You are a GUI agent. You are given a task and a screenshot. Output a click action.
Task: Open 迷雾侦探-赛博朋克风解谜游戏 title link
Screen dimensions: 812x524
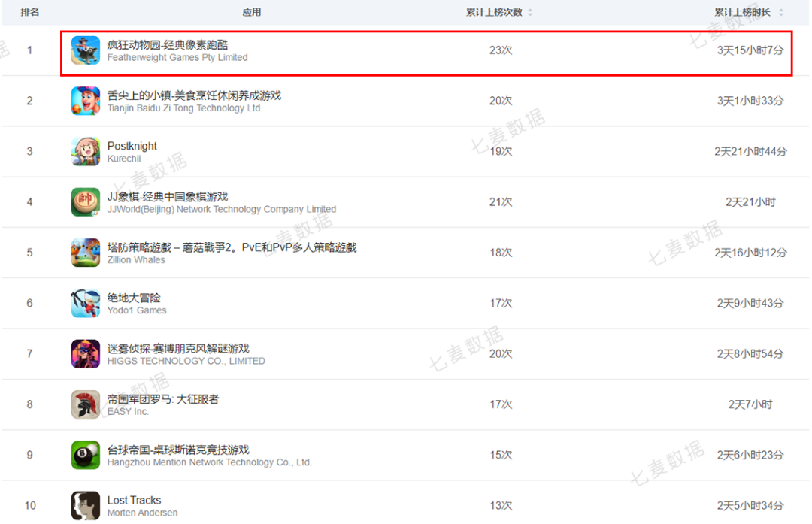(178, 348)
